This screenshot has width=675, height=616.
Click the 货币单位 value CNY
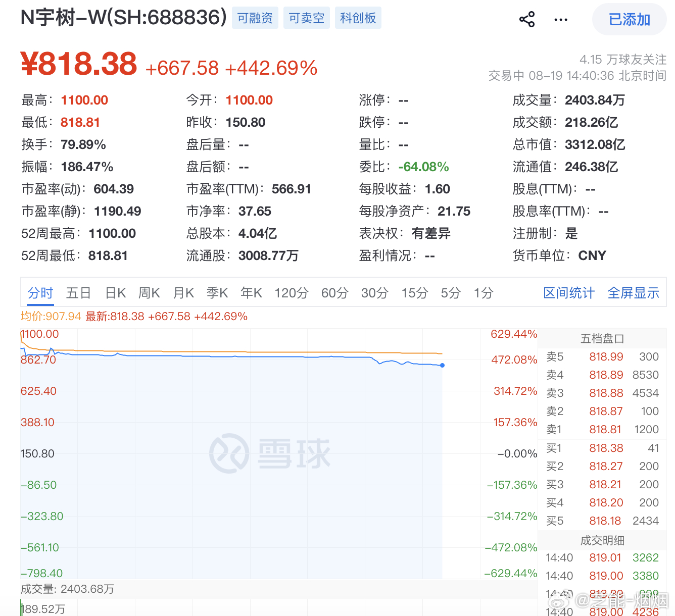point(592,255)
